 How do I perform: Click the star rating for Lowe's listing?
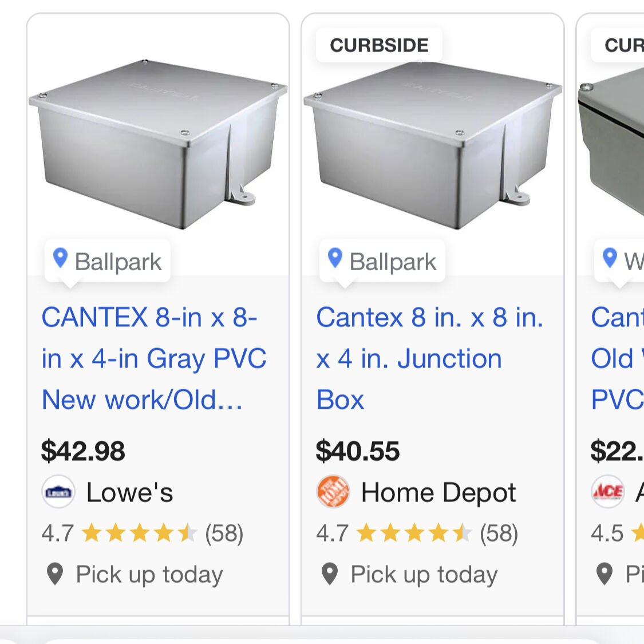tap(139, 534)
